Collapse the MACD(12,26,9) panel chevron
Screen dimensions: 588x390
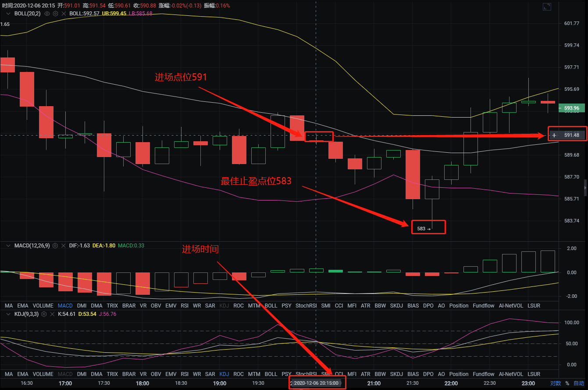pos(8,246)
